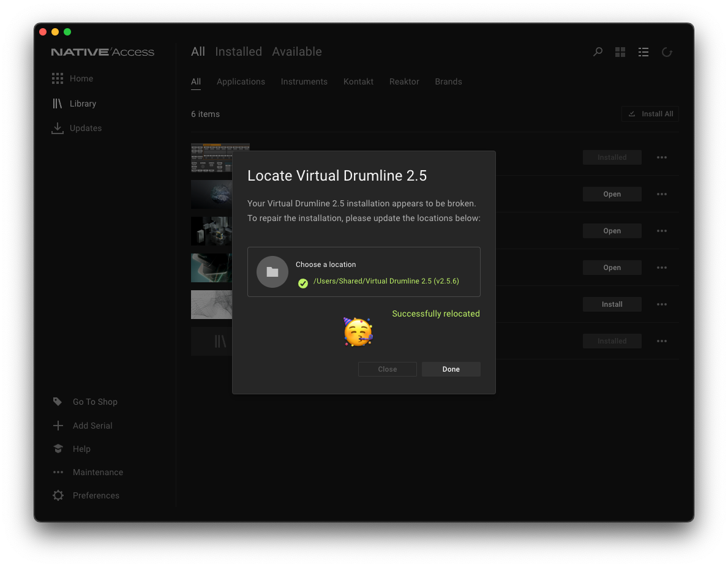This screenshot has height=567, width=728.
Task: Switch to list view icon
Action: coord(644,52)
